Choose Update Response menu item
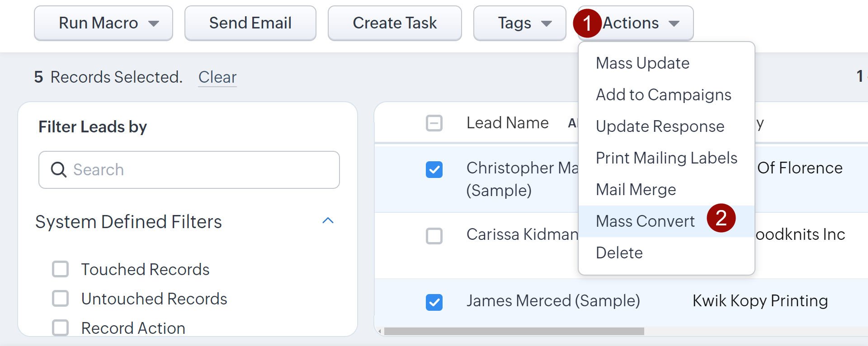 tap(660, 126)
